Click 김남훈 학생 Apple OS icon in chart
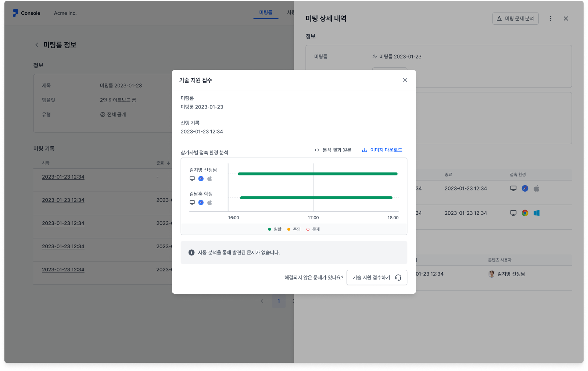588x371 pixels. click(x=209, y=203)
